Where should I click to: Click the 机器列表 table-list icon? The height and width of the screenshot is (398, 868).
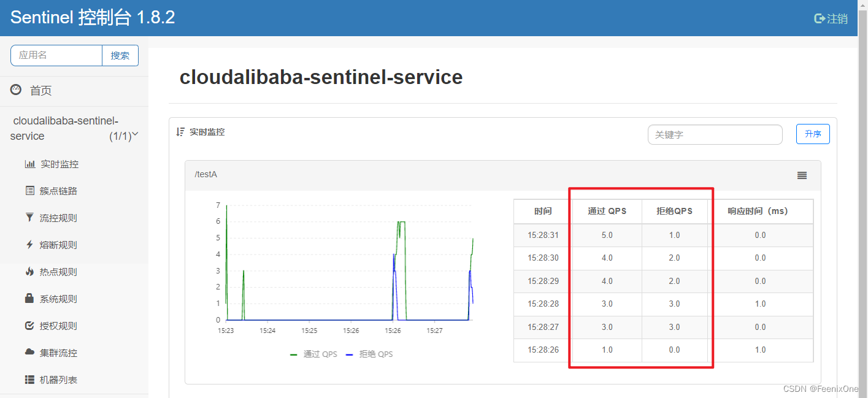pyautogui.click(x=29, y=380)
